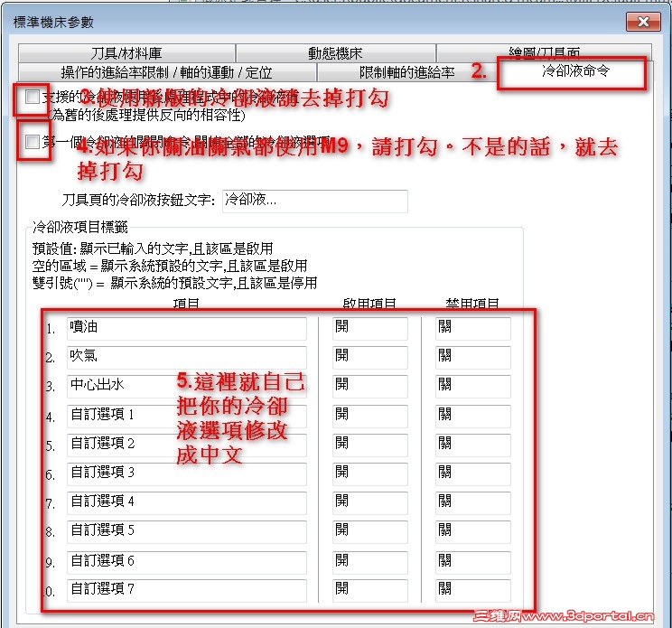
Task: Click the 自訂選項 3 name field
Action: point(187,474)
